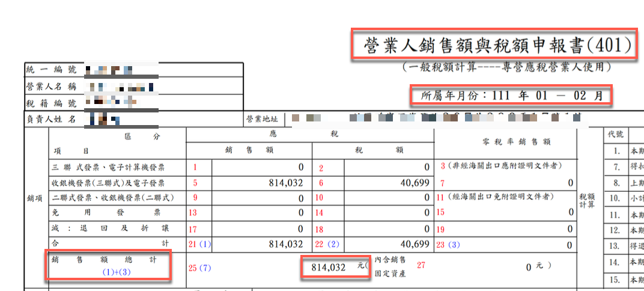Click the 減:退回及折讓 row label

111,228
